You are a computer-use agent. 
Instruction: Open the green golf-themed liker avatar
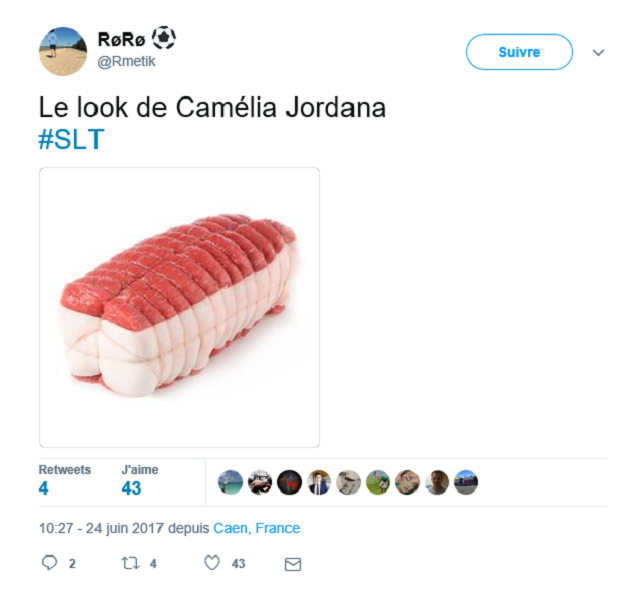pyautogui.click(x=378, y=482)
